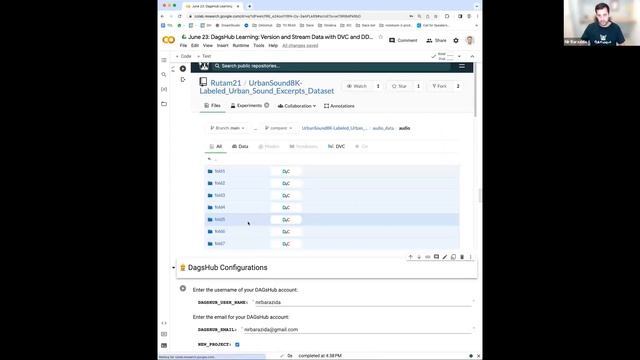Run the DagsHub username configuration cell
Viewport: 640px width, 360px height.
click(x=183, y=289)
